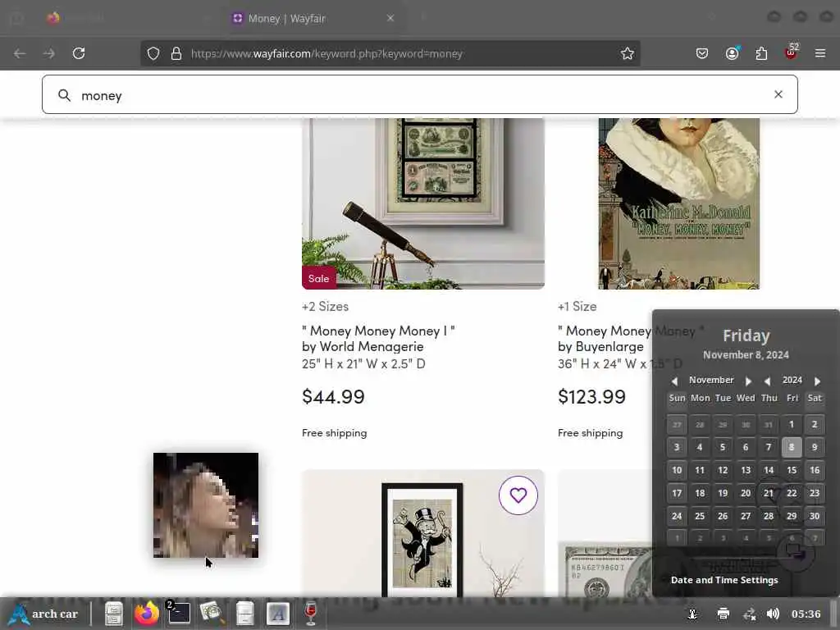
Task: Click the +1 Size label
Action: (x=577, y=307)
